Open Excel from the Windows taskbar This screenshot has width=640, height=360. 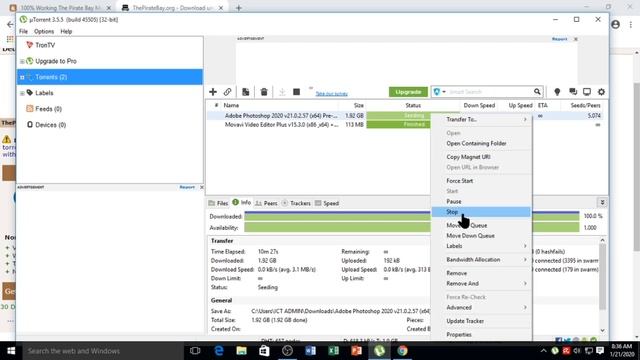point(333,351)
